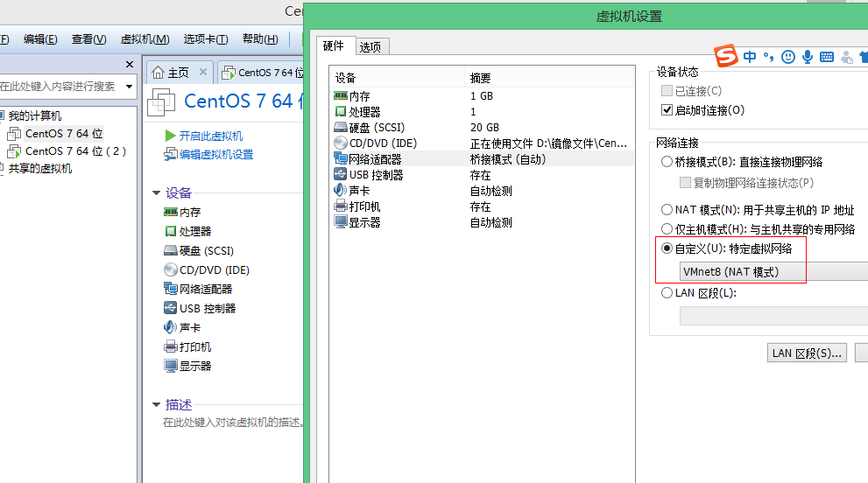The image size is (868, 483).
Task: Uncheck 启动时连接(O) checkbox
Action: [667, 110]
